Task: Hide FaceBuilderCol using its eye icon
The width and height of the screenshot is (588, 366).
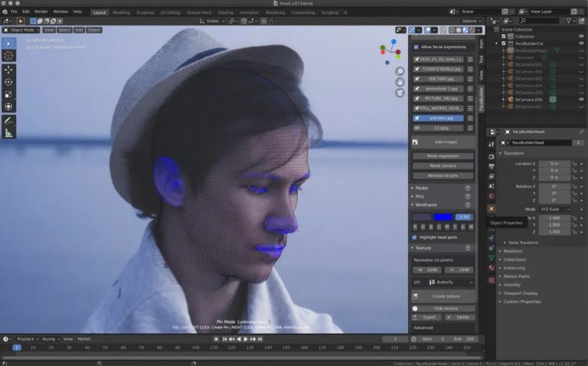Action: [581, 44]
